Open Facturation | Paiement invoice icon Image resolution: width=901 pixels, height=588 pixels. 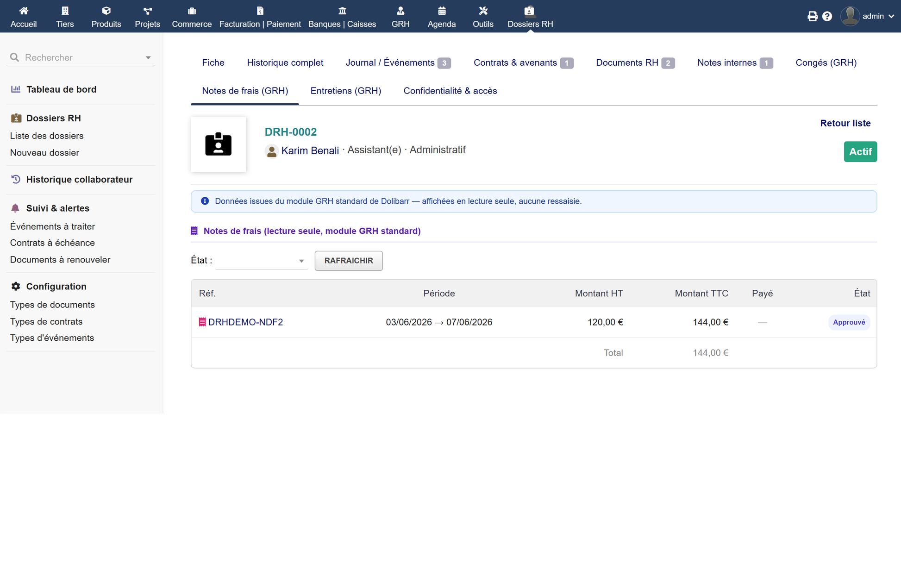260,11
